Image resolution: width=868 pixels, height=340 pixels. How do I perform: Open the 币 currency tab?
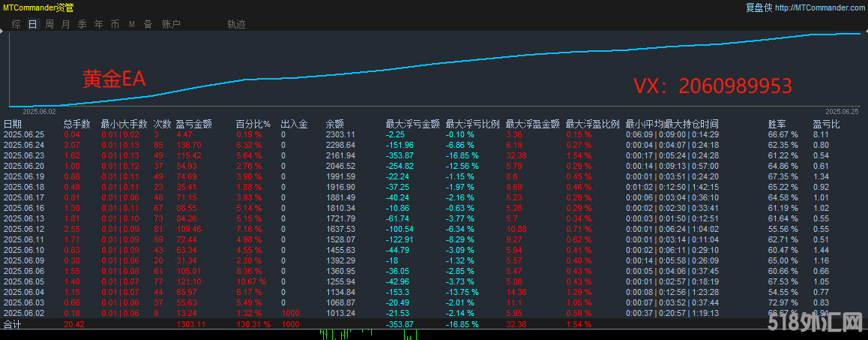(x=115, y=25)
